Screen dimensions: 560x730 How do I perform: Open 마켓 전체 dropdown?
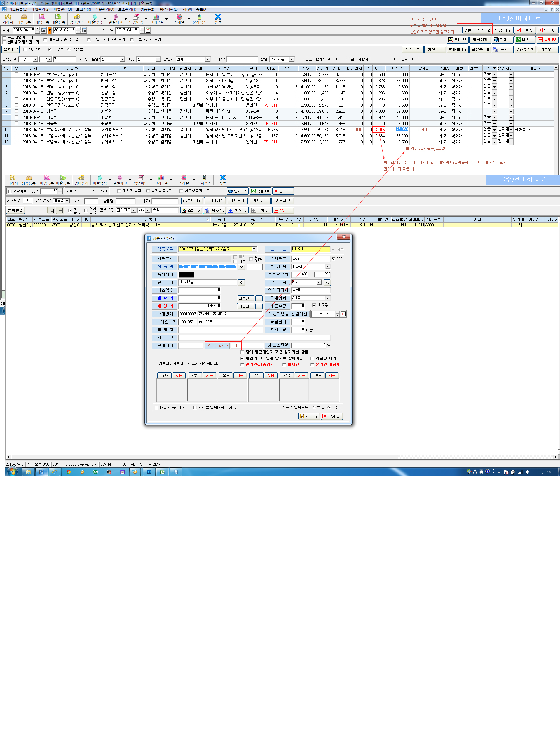coord(158,59)
